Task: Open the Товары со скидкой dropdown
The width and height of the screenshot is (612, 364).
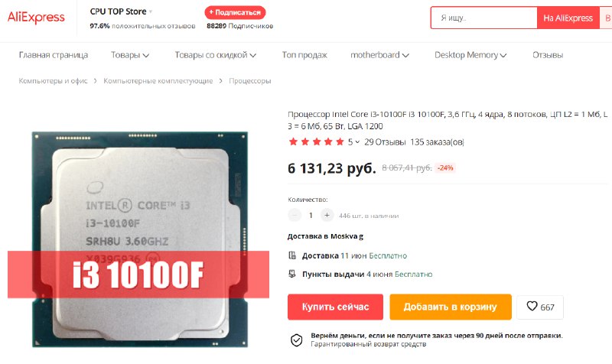Action: (216, 55)
